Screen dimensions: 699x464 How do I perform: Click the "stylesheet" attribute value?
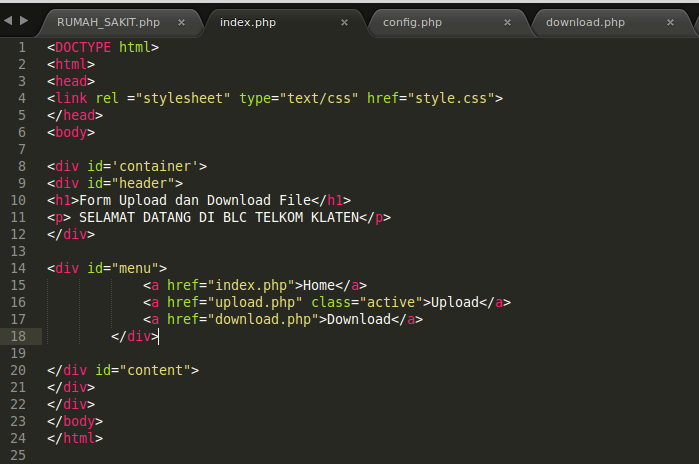[183, 98]
